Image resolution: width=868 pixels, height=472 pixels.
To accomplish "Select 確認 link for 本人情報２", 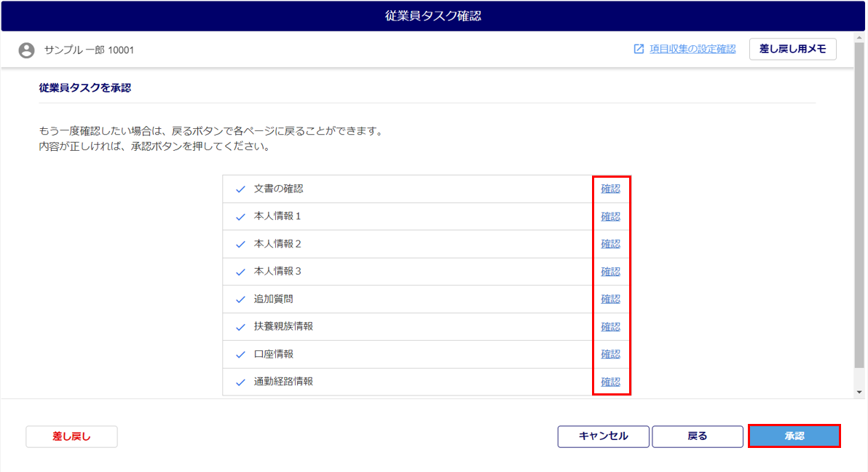I will pos(610,244).
